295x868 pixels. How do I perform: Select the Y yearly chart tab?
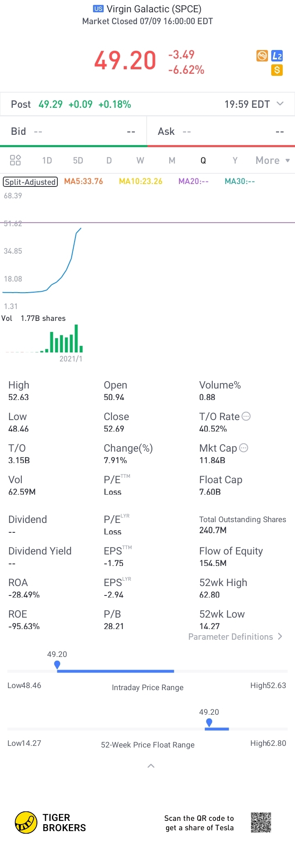coord(235,160)
